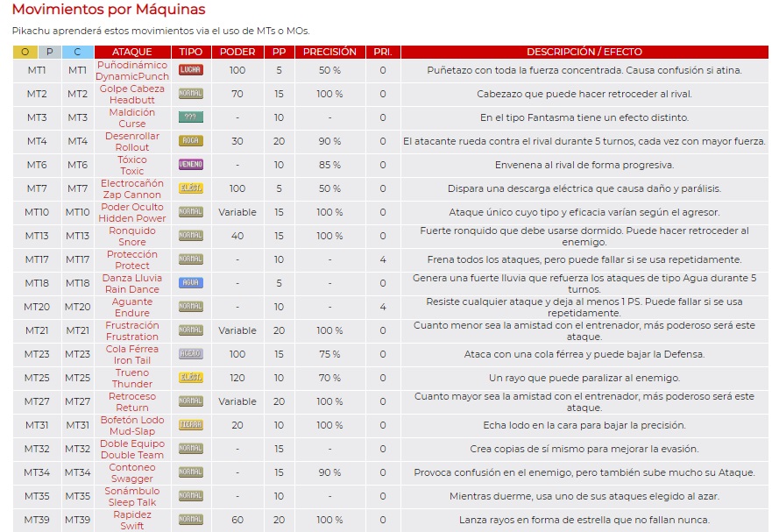Open the Protección Protect move link
Image resolution: width=779 pixels, height=532 pixels.
click(x=132, y=259)
